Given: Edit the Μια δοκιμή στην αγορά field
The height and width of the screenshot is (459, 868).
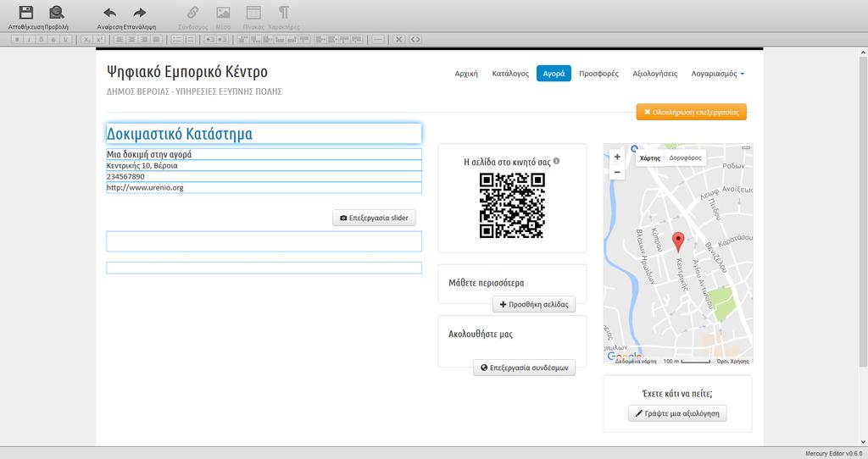Looking at the screenshot, I should tap(264, 154).
